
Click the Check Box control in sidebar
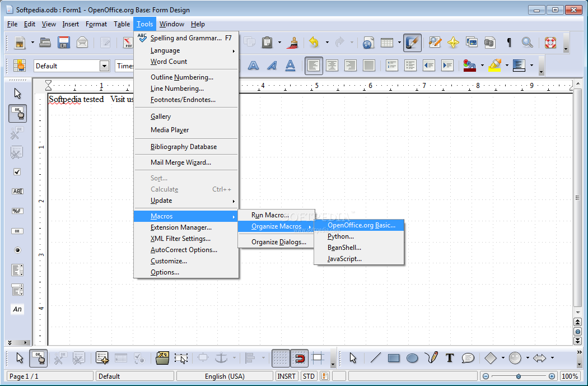tap(17, 172)
